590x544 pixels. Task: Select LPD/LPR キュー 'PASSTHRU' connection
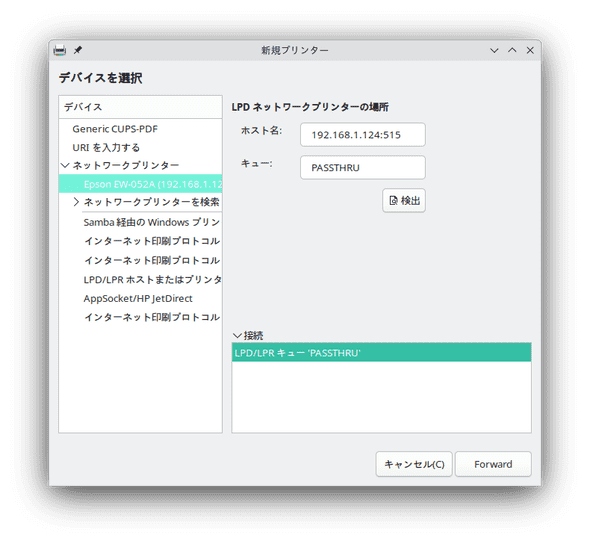(x=382, y=353)
